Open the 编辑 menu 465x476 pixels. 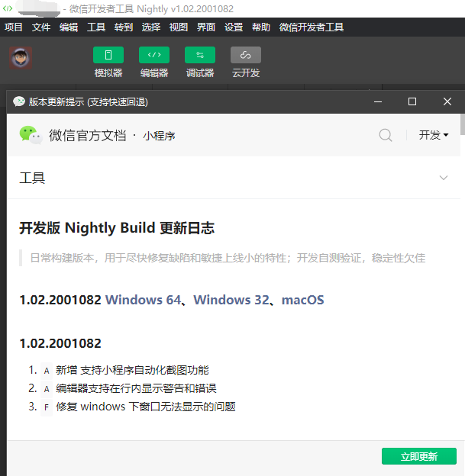[x=69, y=27]
